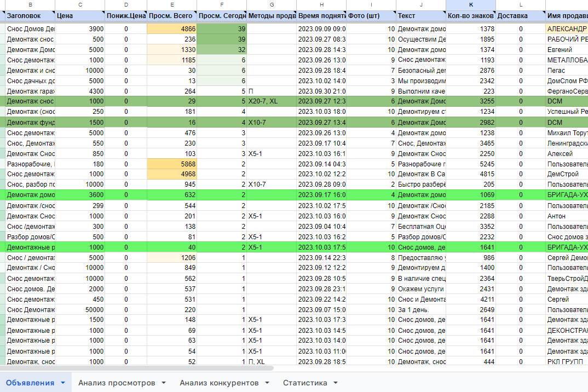This screenshot has height=392, width=588.
Task: Select the seller cell Антон
Action: (567, 216)
